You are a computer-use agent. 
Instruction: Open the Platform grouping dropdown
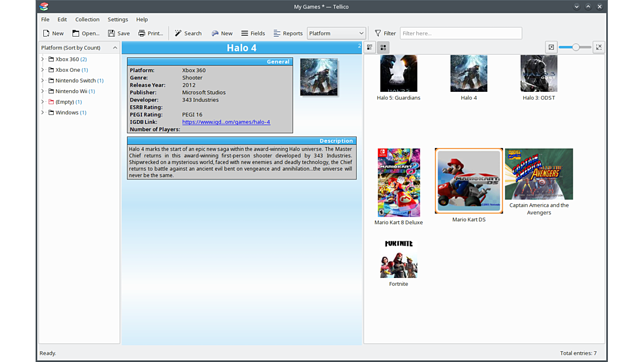click(x=336, y=34)
